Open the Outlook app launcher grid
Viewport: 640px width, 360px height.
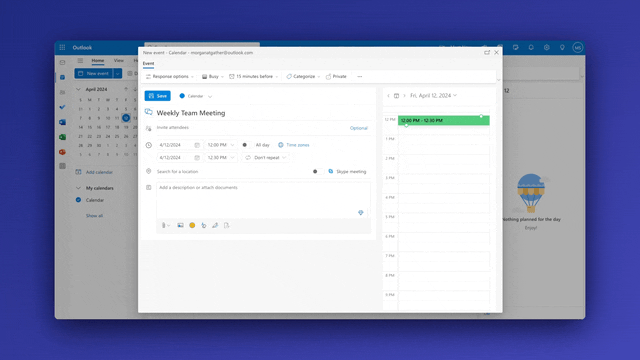click(62, 47)
